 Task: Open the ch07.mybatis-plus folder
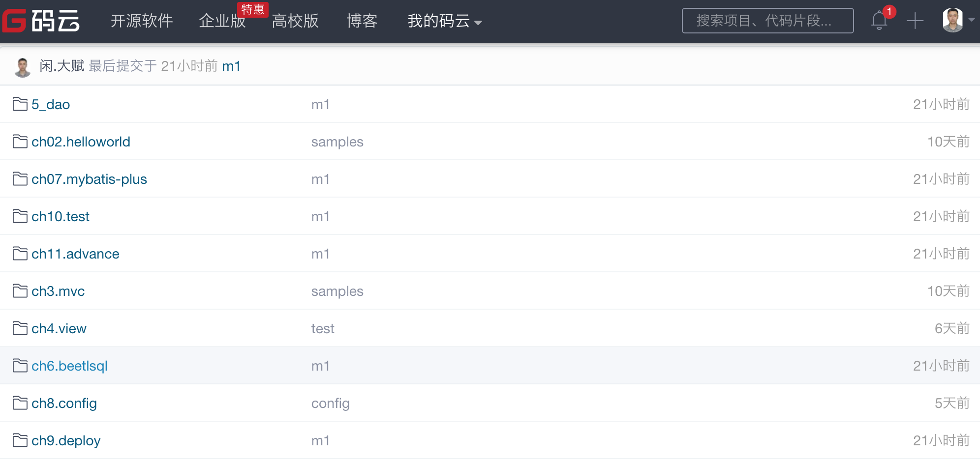tap(89, 179)
